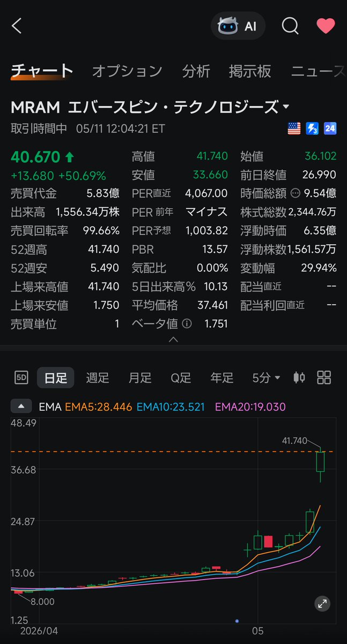Open the 掲示板 tab
The height and width of the screenshot is (644, 347).
pyautogui.click(x=250, y=71)
